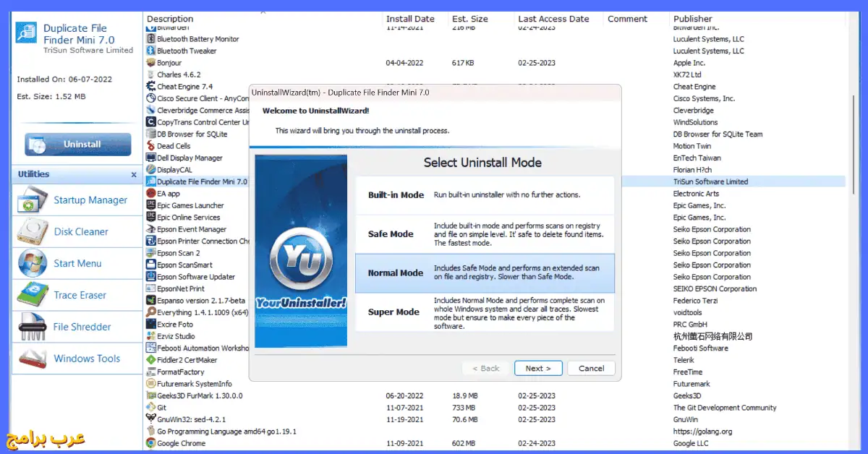This screenshot has width=868, height=454.
Task: Click the Fiddler2 CertMaker icon
Action: point(151,360)
